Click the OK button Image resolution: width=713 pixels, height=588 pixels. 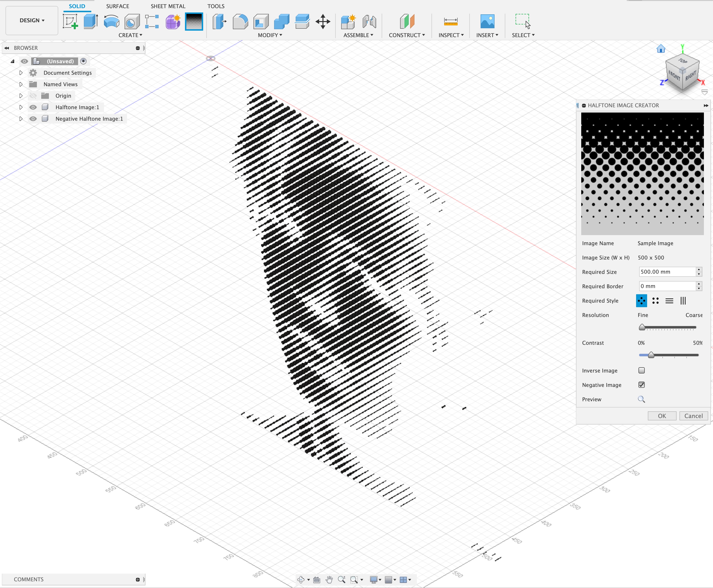coord(661,416)
